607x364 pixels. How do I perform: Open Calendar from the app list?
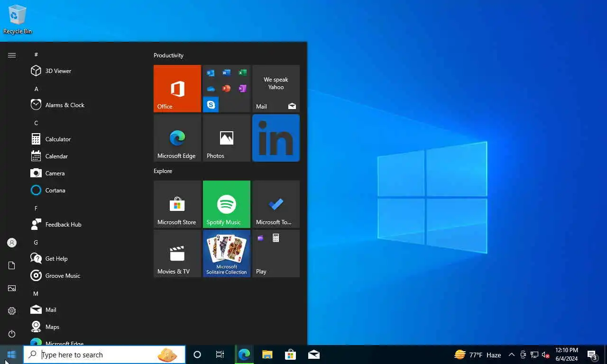(85, 156)
